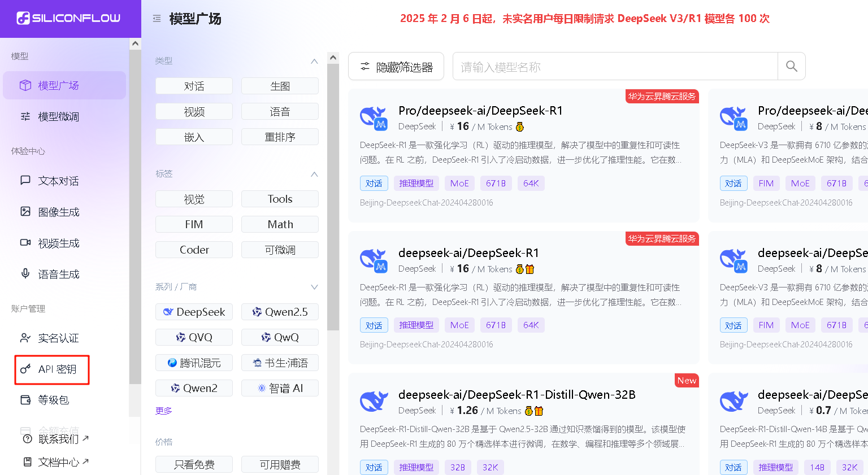Focus the 请输入模型名称 search field

click(x=615, y=67)
